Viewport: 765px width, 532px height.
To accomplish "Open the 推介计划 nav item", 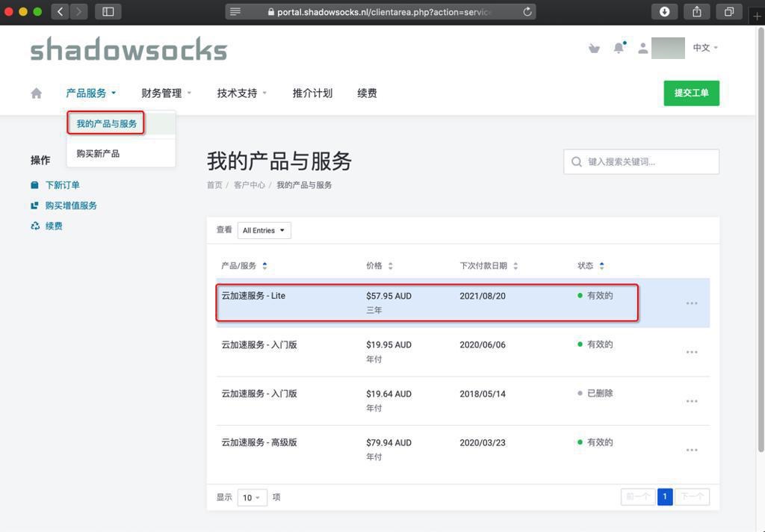I will (312, 93).
